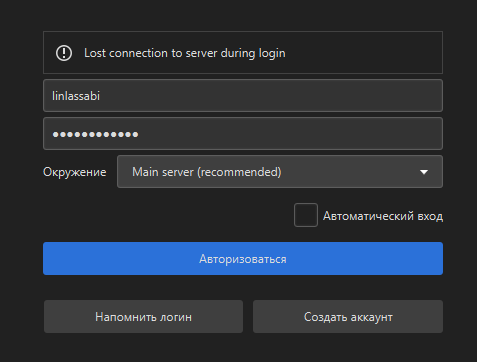Image resolution: width=477 pixels, height=362 pixels.
Task: Focus the username field containing linlassabi
Action: click(243, 96)
